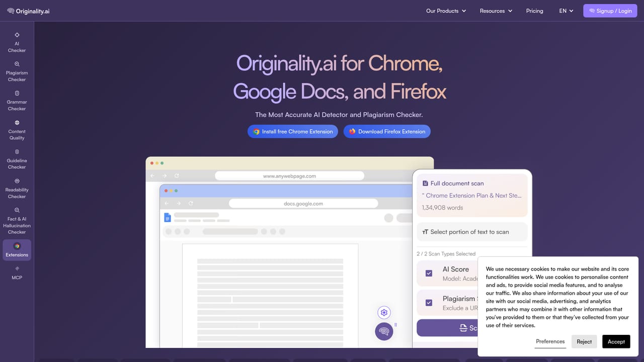Click forward arrow in the anywebpage.com browser bar

[x=165, y=176]
